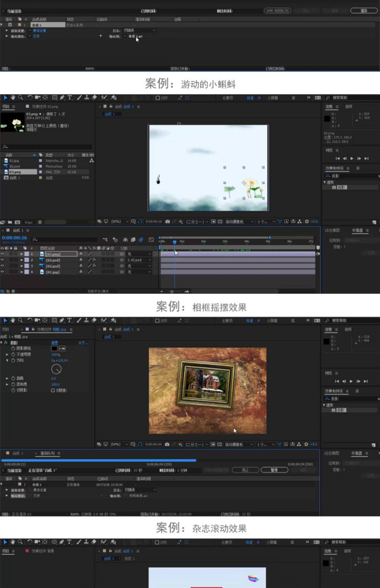Image resolution: width=380 pixels, height=588 pixels.
Task: Expand 输出模块 row in top render queue
Action: (x=7, y=36)
